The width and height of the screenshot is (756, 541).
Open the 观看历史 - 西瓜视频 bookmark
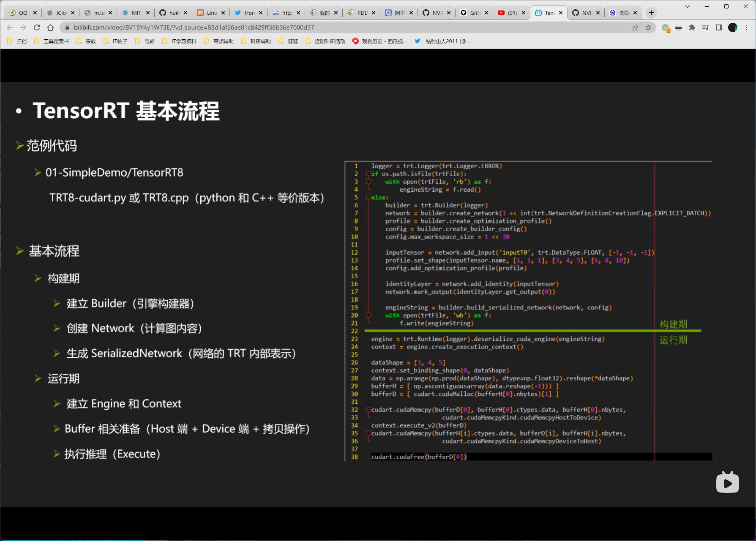point(379,41)
